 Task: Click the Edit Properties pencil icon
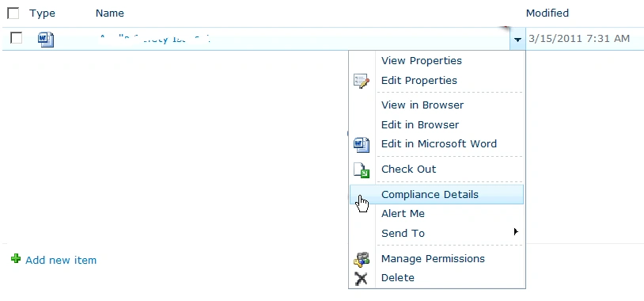point(362,81)
